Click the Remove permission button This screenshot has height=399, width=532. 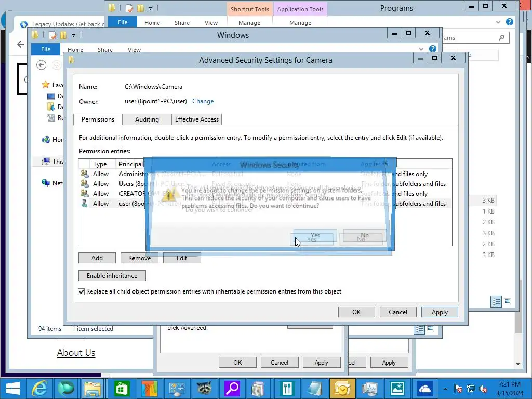(x=139, y=258)
